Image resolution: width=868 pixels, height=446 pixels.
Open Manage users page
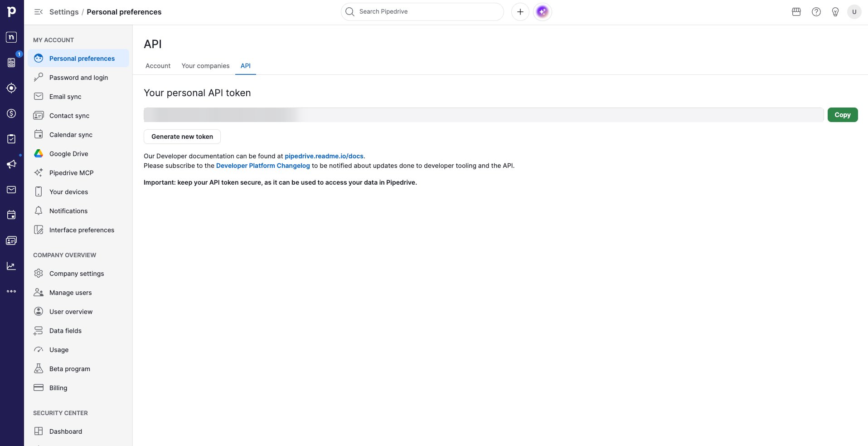pos(78,293)
